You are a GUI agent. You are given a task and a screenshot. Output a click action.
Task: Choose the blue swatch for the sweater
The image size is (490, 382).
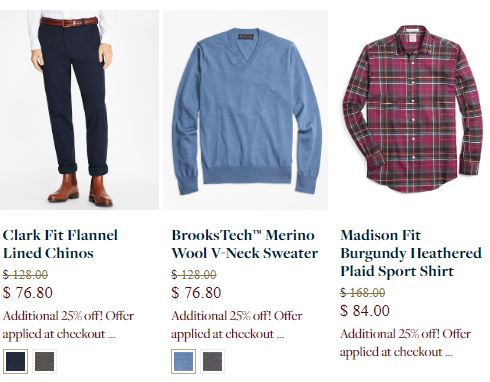click(x=183, y=361)
